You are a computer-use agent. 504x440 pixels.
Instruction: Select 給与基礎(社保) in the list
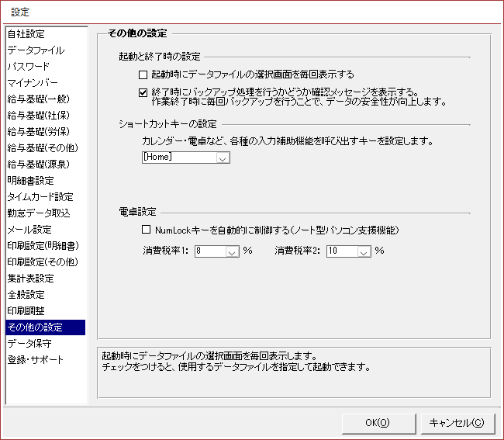click(38, 116)
